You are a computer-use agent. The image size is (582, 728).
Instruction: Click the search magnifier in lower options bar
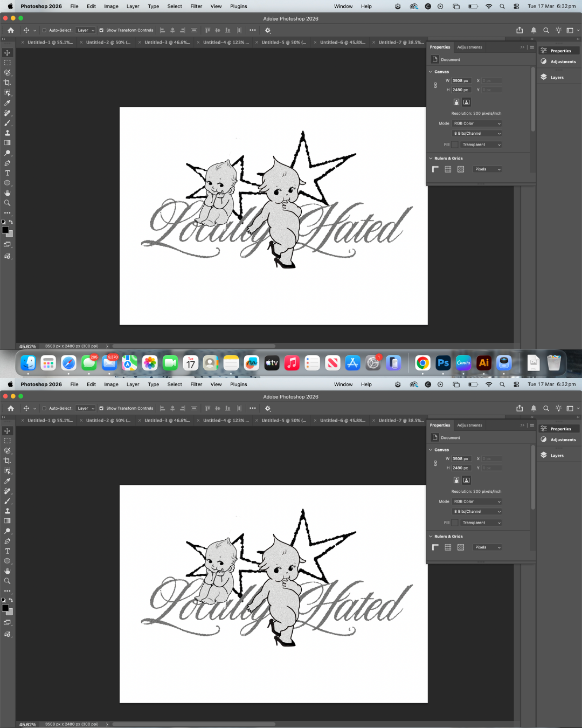coord(546,408)
